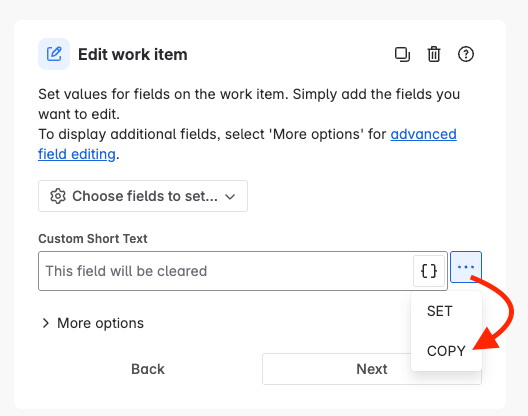Click the duplicate component icon
Viewport: 528px width, 416px height.
402,55
